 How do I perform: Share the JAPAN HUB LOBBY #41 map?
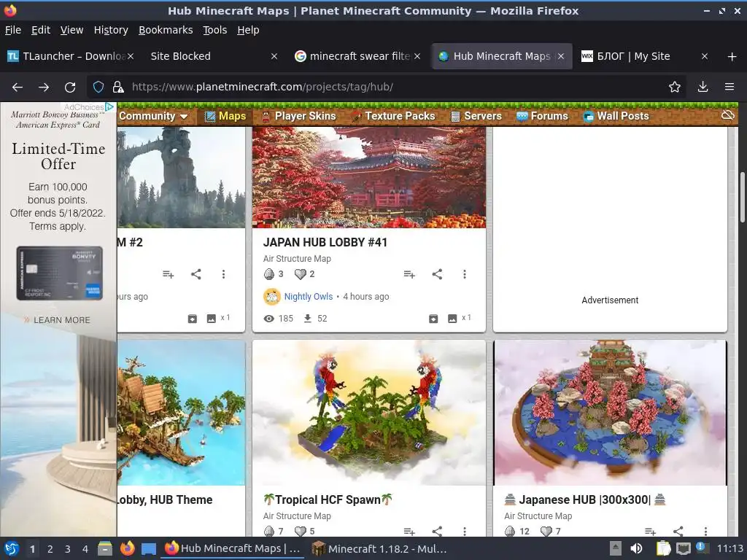pos(437,274)
